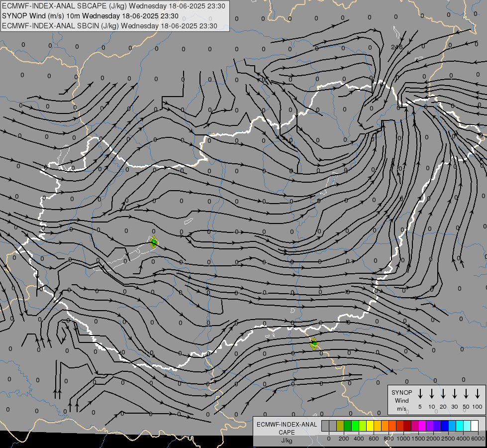Click the green CAPE marker near the lake

pos(153,242)
